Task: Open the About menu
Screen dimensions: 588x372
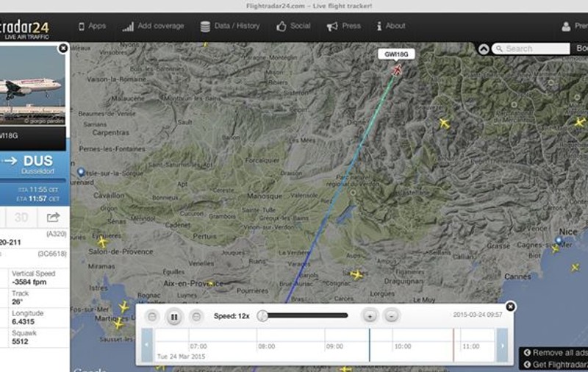Action: [391, 26]
